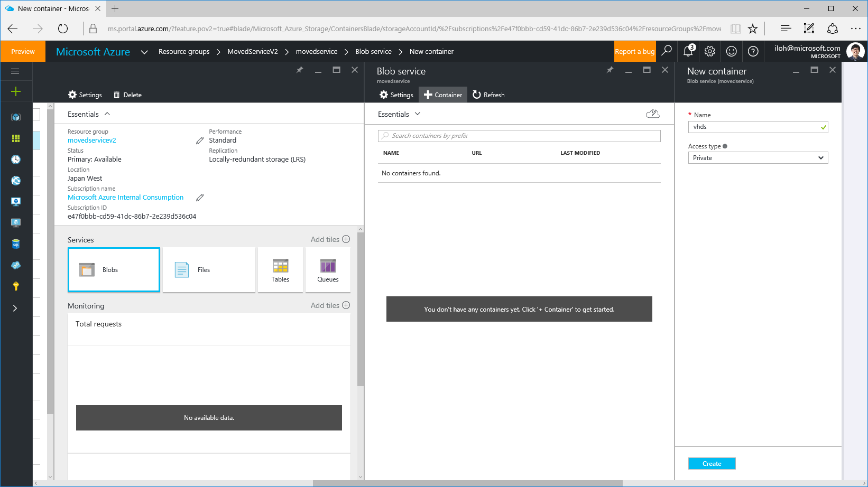Open the cube resource icon in sidebar
868x487 pixels.
[x=16, y=117]
